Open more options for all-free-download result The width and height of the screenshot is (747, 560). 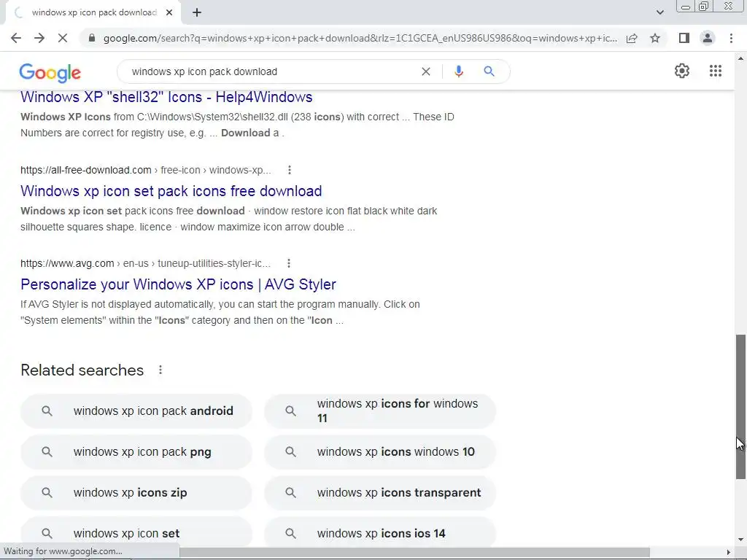(x=289, y=170)
